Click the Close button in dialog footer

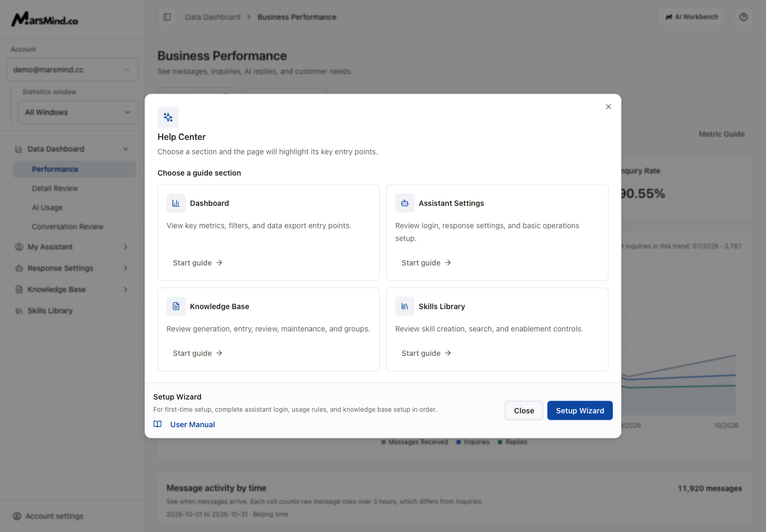(x=524, y=411)
